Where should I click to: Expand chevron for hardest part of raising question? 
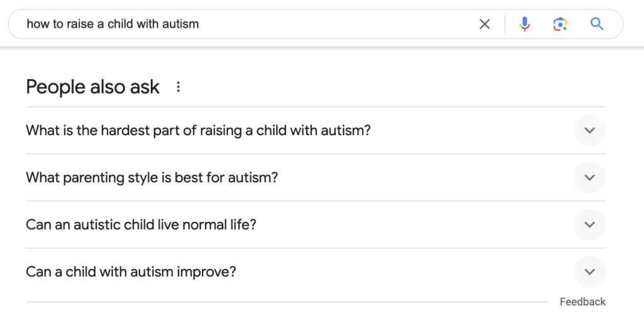tap(589, 131)
